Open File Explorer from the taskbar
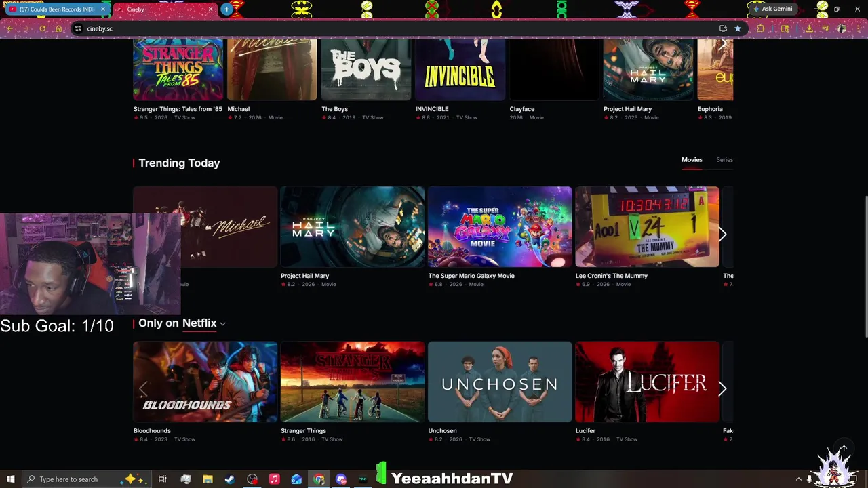 tap(208, 479)
